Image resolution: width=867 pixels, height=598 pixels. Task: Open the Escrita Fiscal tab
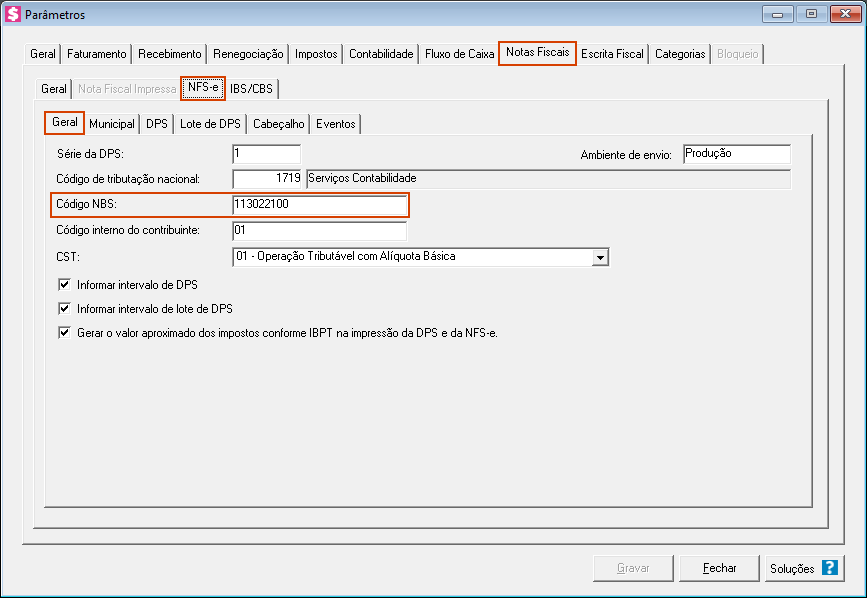612,54
